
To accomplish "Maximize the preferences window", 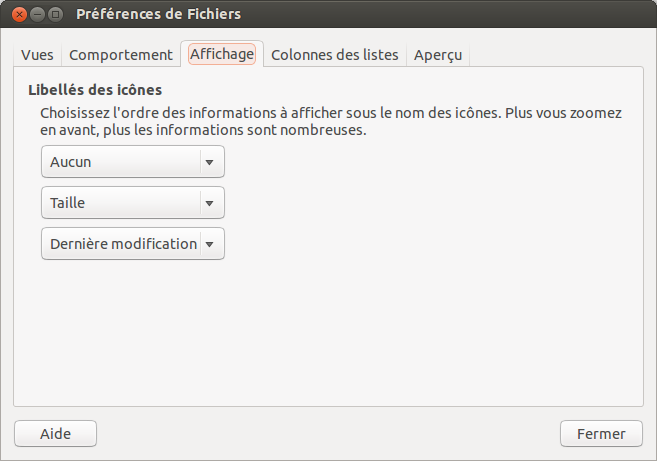I will coord(55,15).
